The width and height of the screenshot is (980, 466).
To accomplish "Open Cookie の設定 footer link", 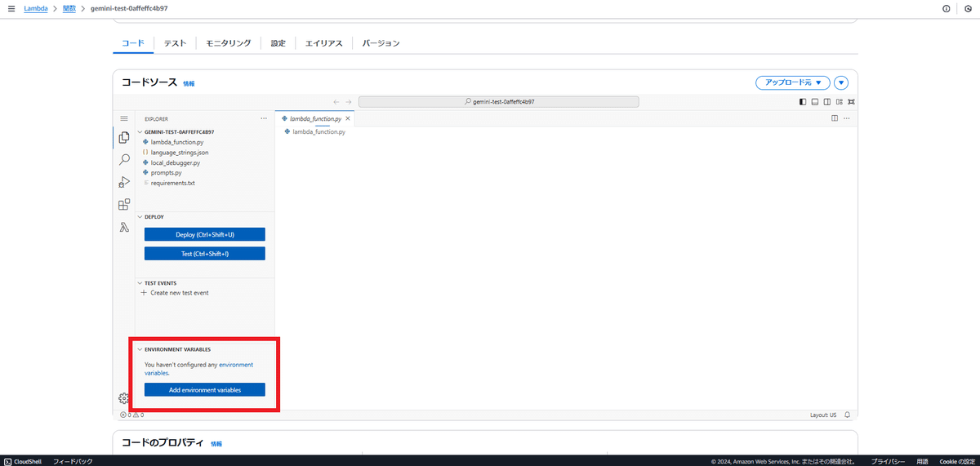I will point(957,461).
